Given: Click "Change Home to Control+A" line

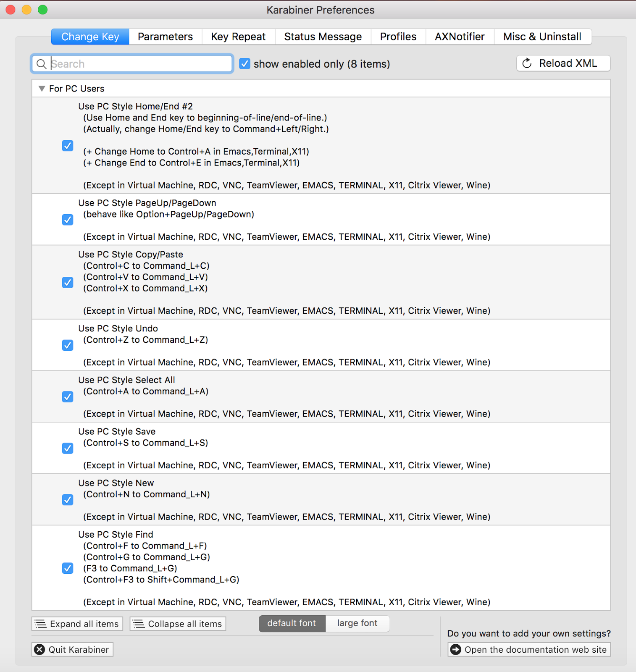Looking at the screenshot, I should (196, 152).
